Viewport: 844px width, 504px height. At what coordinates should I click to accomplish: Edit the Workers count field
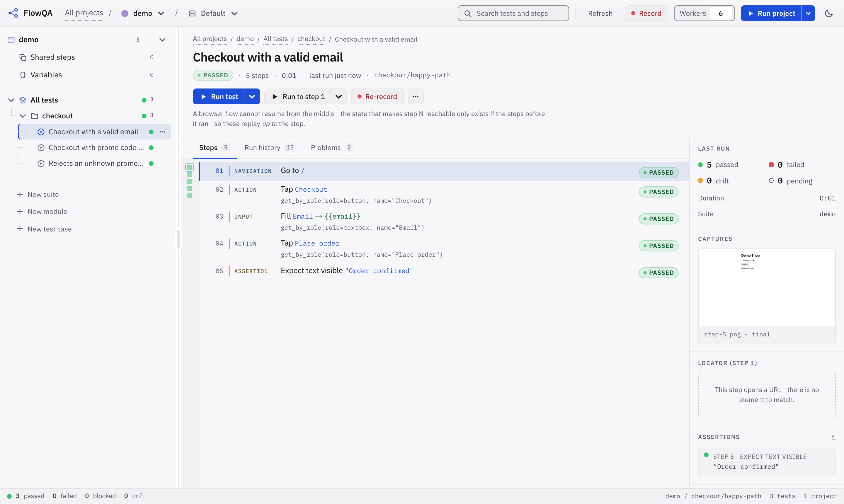coord(721,13)
